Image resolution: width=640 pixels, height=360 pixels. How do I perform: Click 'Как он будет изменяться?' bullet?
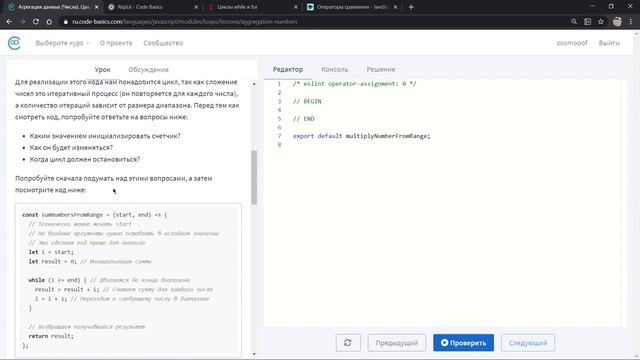pyautogui.click(x=71, y=147)
